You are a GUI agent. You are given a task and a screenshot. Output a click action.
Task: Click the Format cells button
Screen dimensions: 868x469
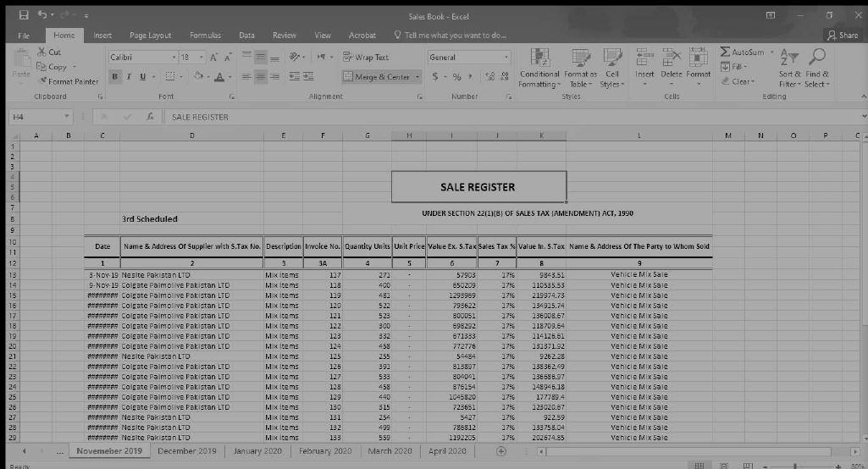click(698, 68)
